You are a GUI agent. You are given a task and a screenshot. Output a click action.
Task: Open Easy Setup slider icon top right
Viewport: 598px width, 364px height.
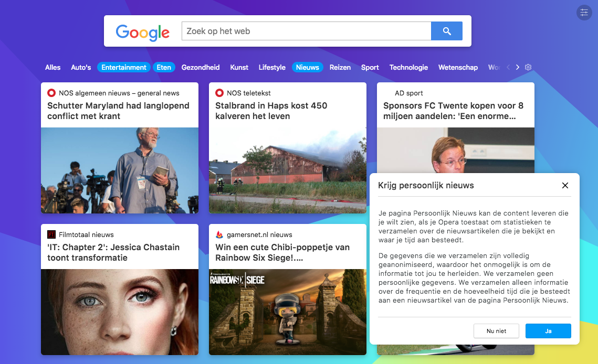pos(584,13)
